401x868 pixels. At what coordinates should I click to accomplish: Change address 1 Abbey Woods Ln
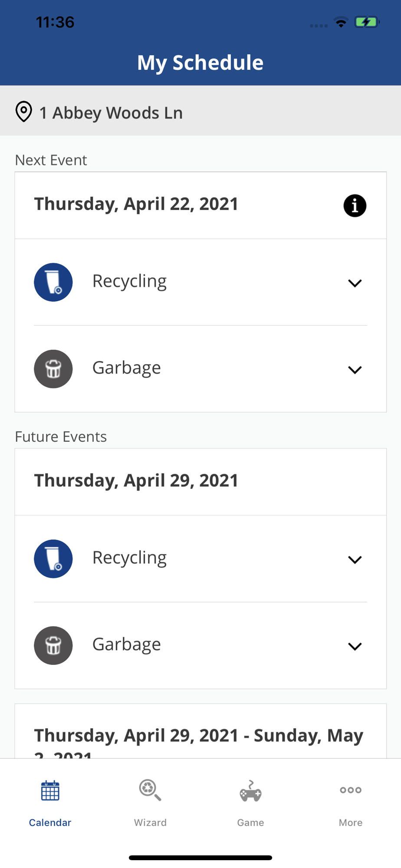click(111, 113)
